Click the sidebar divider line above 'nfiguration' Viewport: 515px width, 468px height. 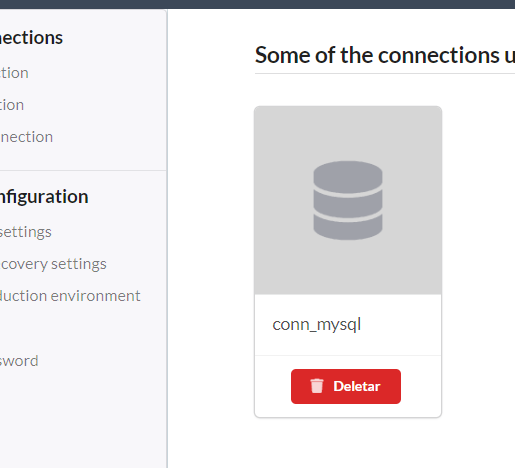[83, 171]
